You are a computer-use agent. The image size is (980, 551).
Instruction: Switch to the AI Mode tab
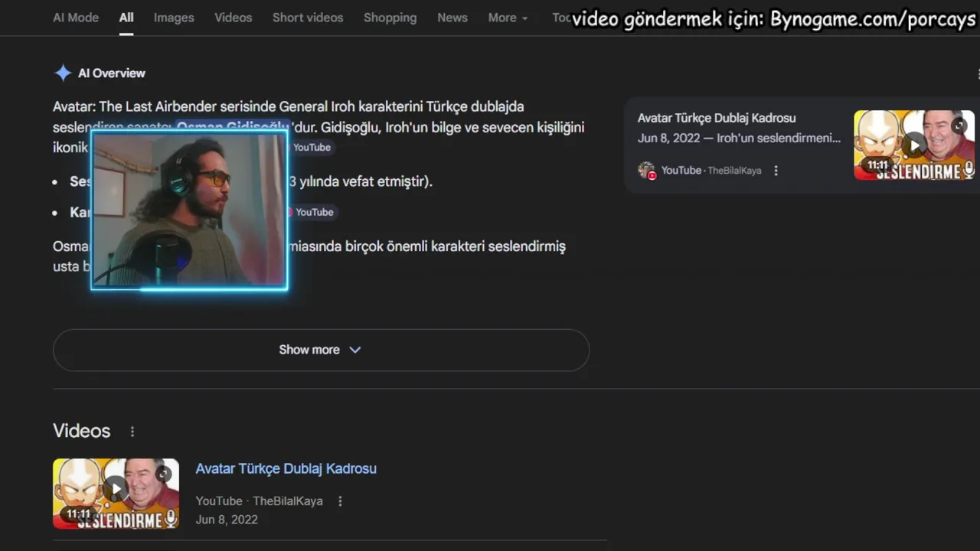76,18
